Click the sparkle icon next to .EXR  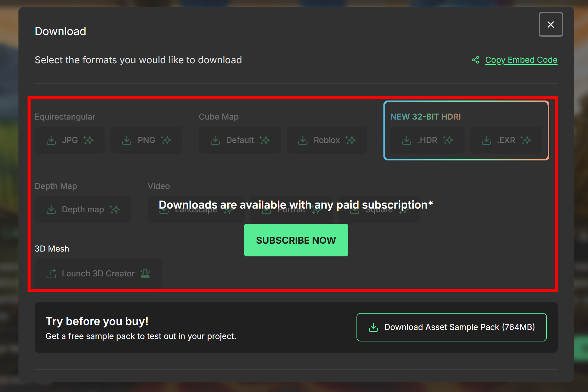point(526,140)
